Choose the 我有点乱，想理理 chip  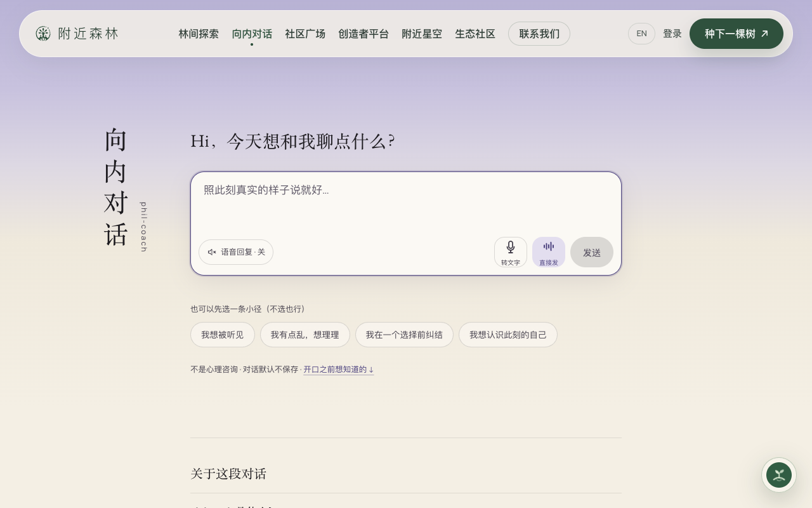[305, 335]
